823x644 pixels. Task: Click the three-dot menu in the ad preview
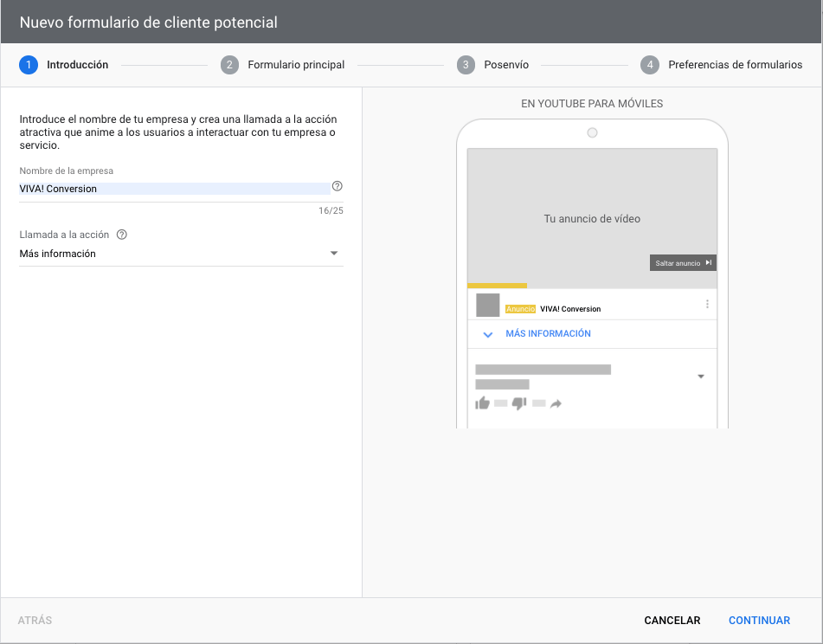click(707, 304)
